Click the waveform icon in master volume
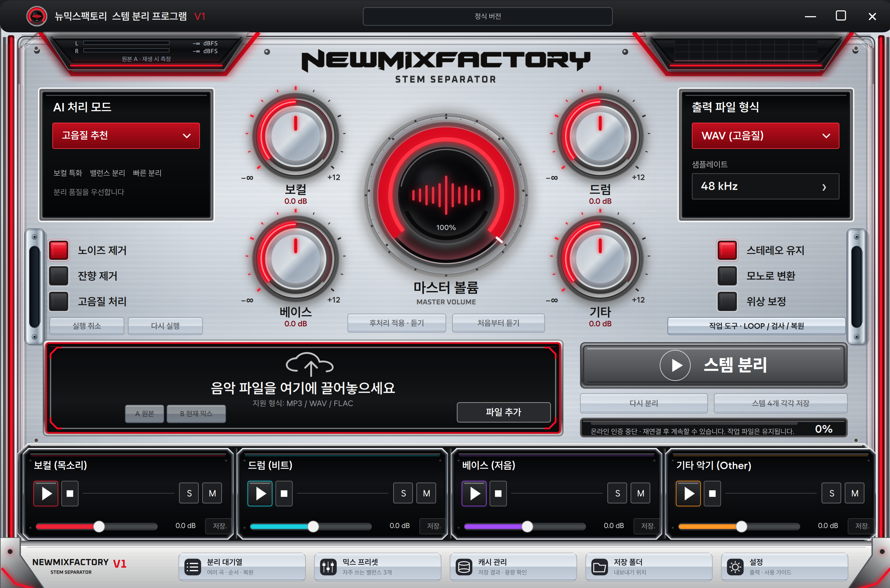890x588 pixels. [x=446, y=195]
